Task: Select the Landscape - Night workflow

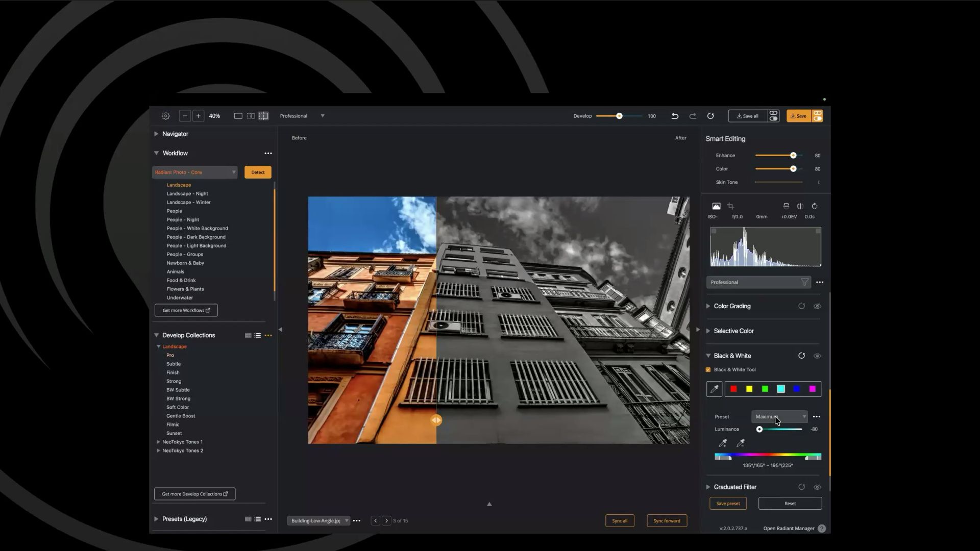Action: (187, 193)
